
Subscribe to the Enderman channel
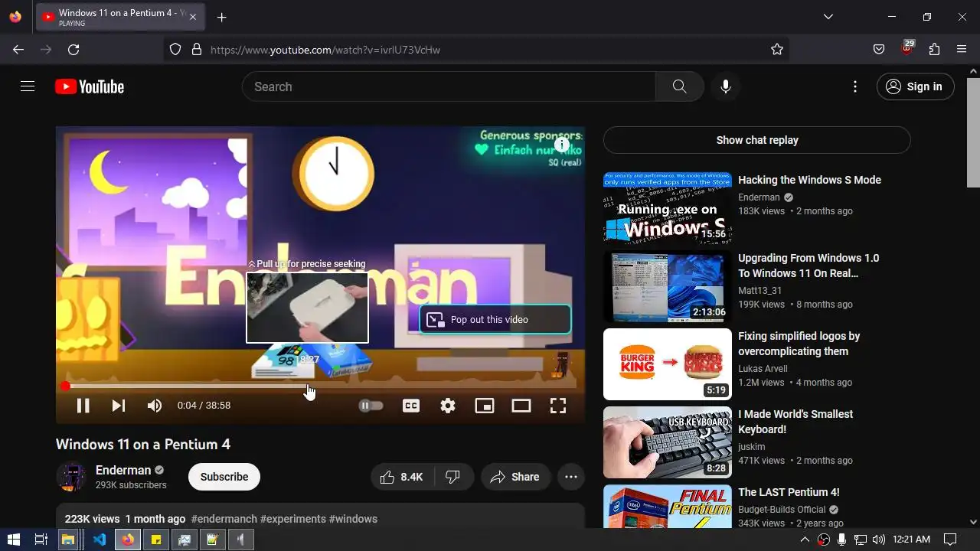(x=224, y=477)
